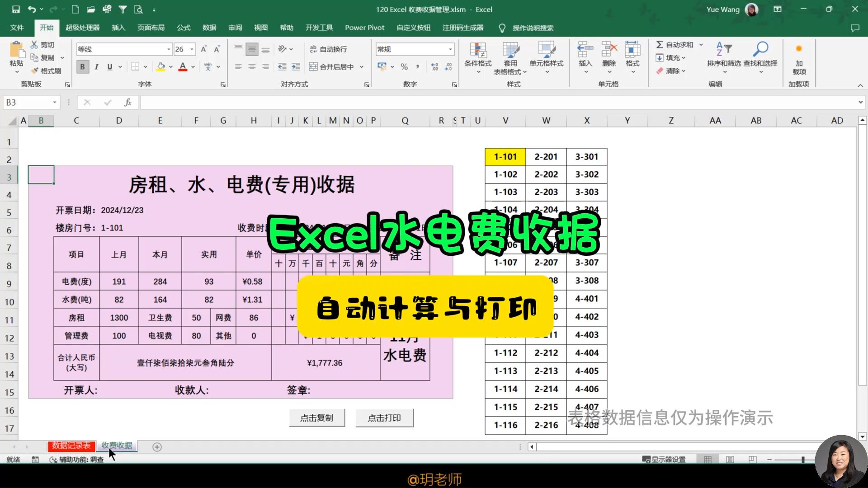Decrease font size with the smaller A icon
The image size is (868, 488).
[217, 49]
